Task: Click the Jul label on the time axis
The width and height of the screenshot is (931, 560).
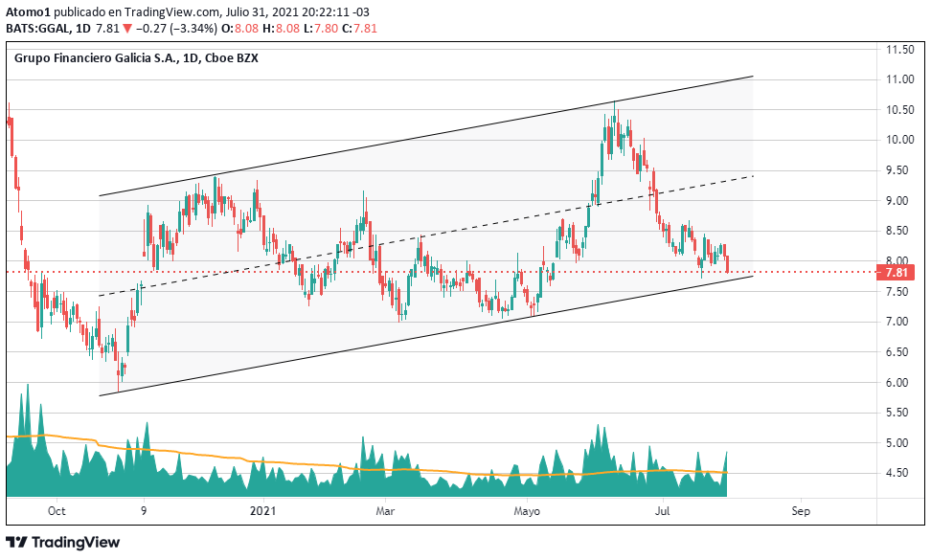Action: 663,511
